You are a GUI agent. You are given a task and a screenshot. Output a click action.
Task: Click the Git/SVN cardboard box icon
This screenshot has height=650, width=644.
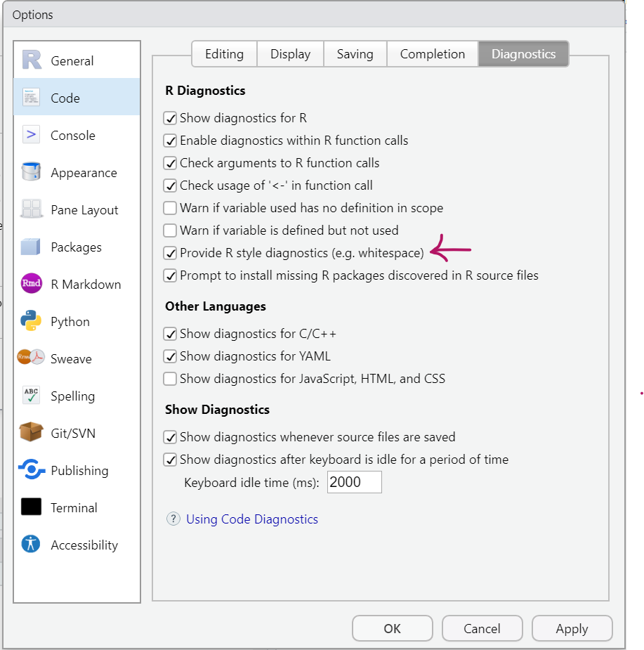tap(32, 433)
